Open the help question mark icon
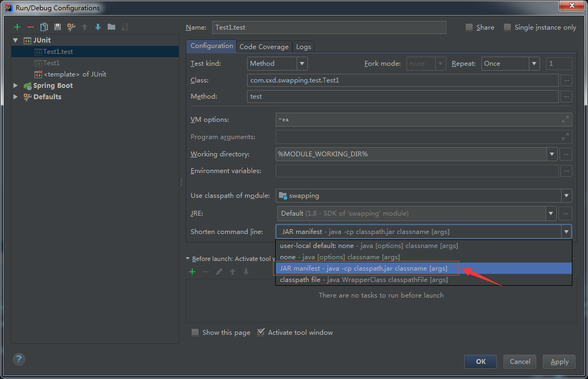 pyautogui.click(x=19, y=360)
